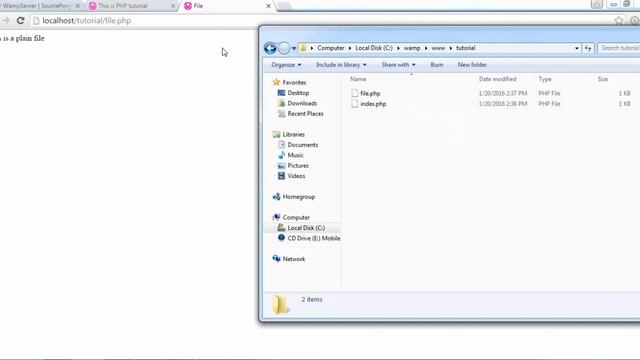Click the bookmark star icon
The width and height of the screenshot is (640, 360).
619,20
